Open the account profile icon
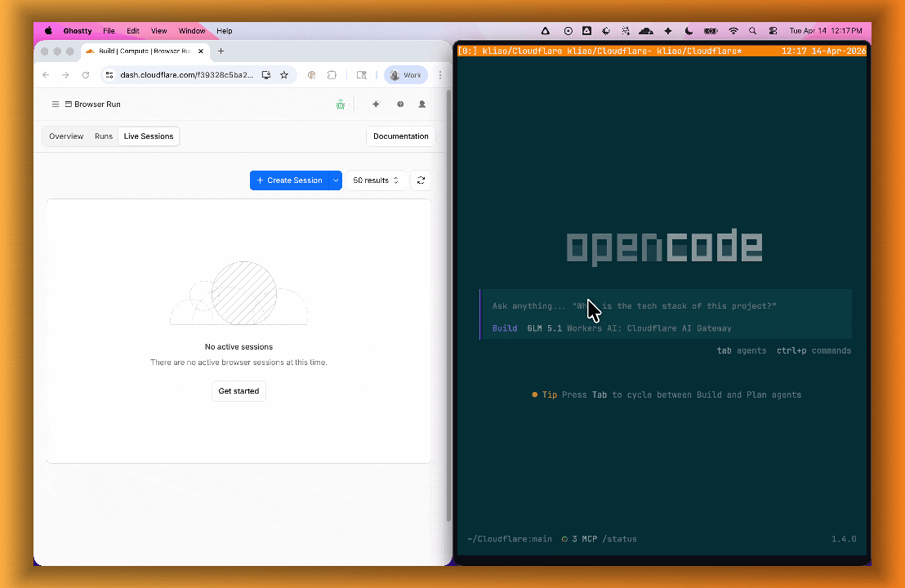 click(x=421, y=104)
